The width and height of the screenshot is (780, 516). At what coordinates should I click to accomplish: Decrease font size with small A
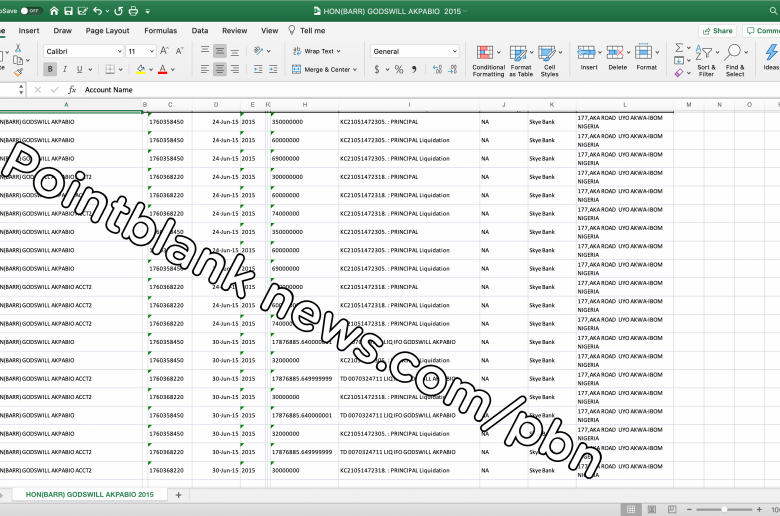(x=180, y=51)
